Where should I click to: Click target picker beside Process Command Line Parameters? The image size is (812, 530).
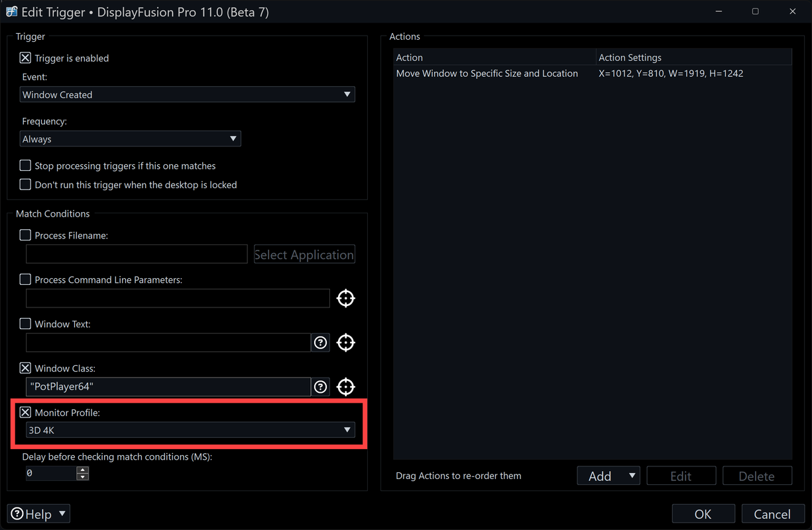pyautogui.click(x=345, y=298)
